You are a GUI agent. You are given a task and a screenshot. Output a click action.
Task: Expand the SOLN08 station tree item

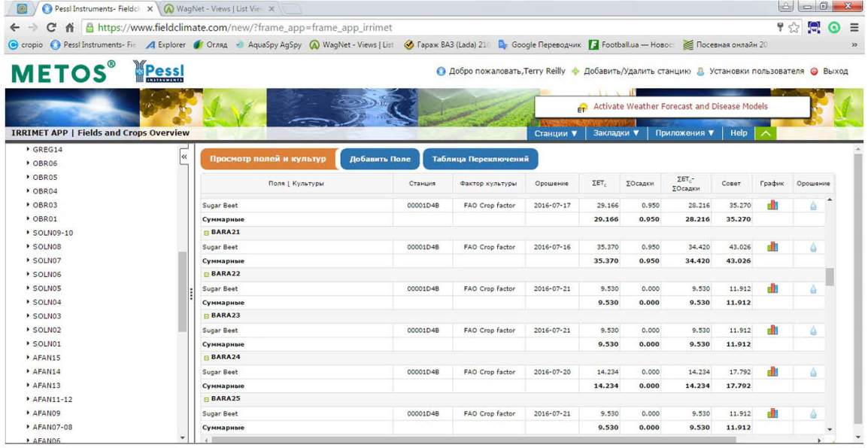coord(29,247)
